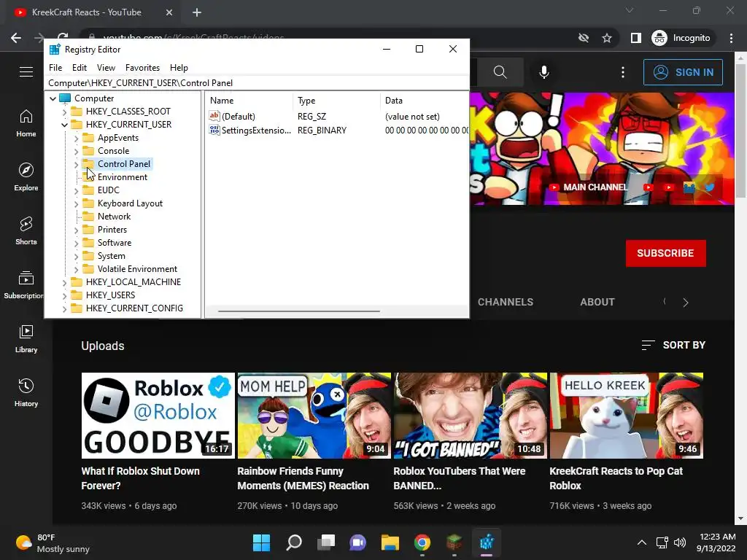The width and height of the screenshot is (747, 560).
Task: Show hidden system tray icons
Action: (642, 542)
